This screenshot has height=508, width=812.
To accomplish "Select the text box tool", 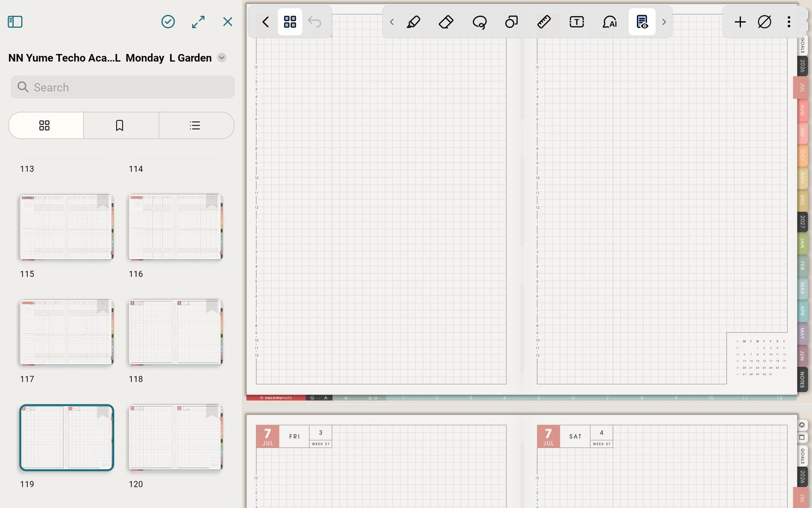I will pos(577,22).
